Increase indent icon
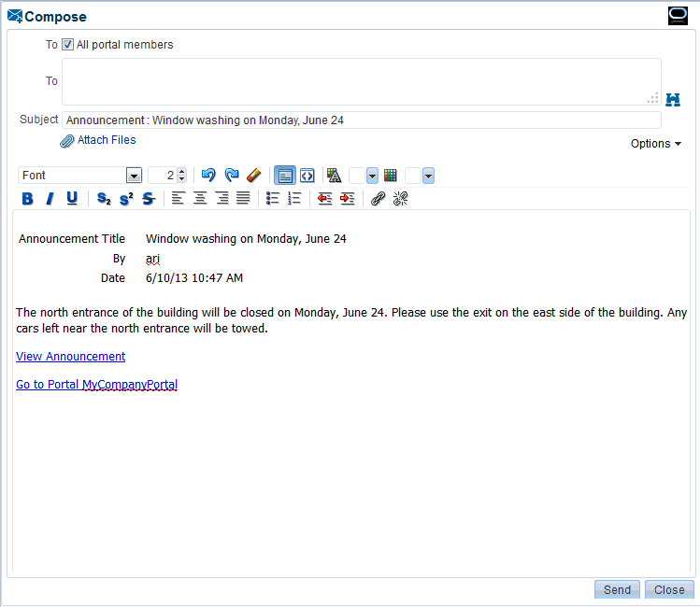Viewport: 700px width, 607px height. (348, 199)
